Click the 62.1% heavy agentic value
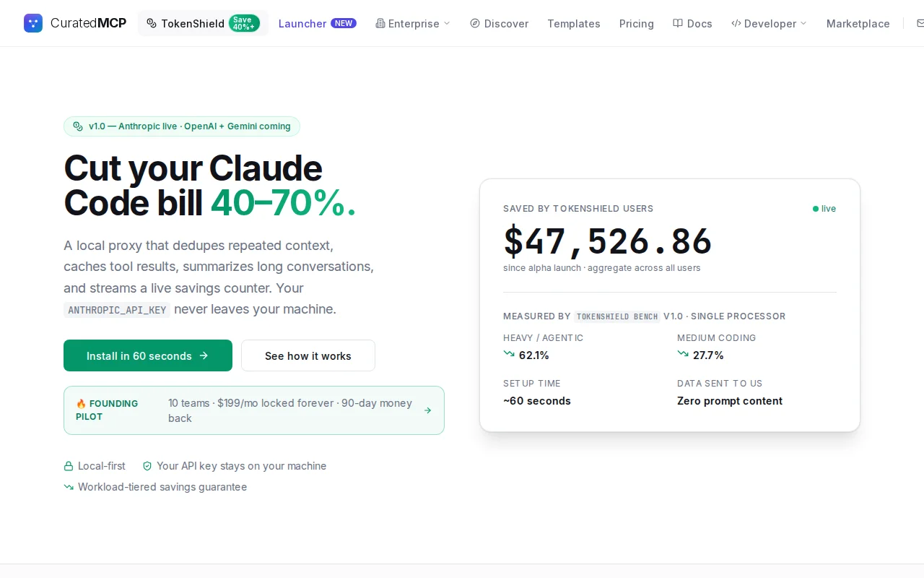The image size is (924, 578). [x=534, y=355]
